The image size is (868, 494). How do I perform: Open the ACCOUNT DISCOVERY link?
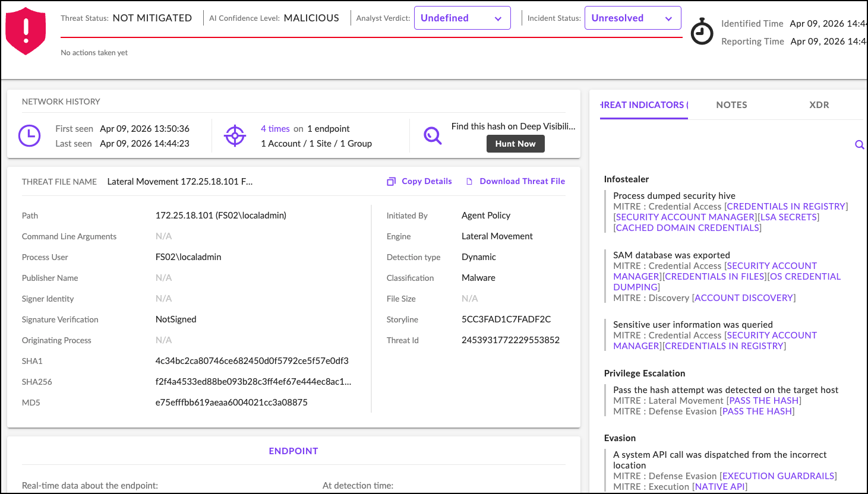(744, 297)
